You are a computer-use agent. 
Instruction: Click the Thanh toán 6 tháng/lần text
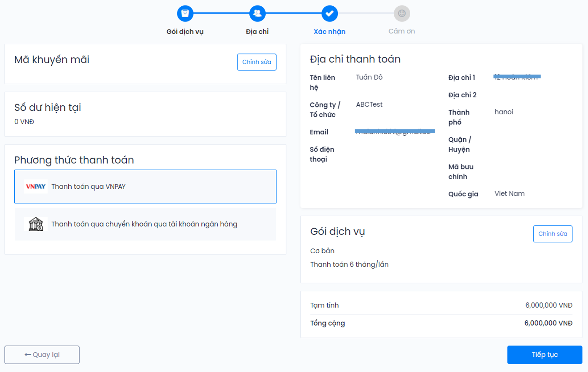[349, 265]
